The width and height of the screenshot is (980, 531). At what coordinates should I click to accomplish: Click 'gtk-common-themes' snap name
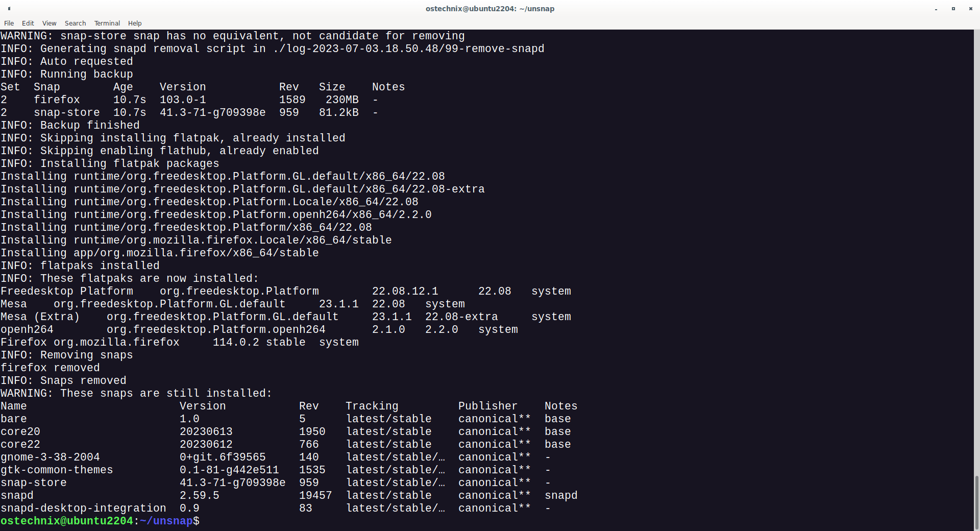pyautogui.click(x=57, y=470)
